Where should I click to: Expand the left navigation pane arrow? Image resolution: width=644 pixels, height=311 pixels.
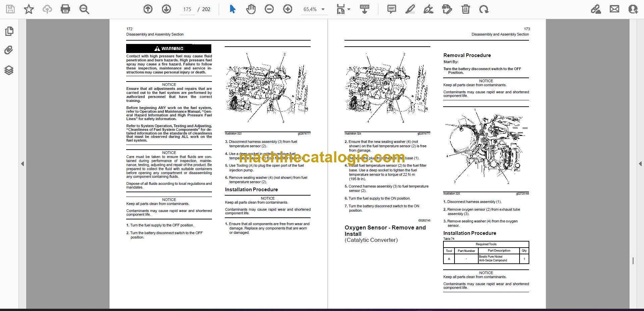coord(22,164)
